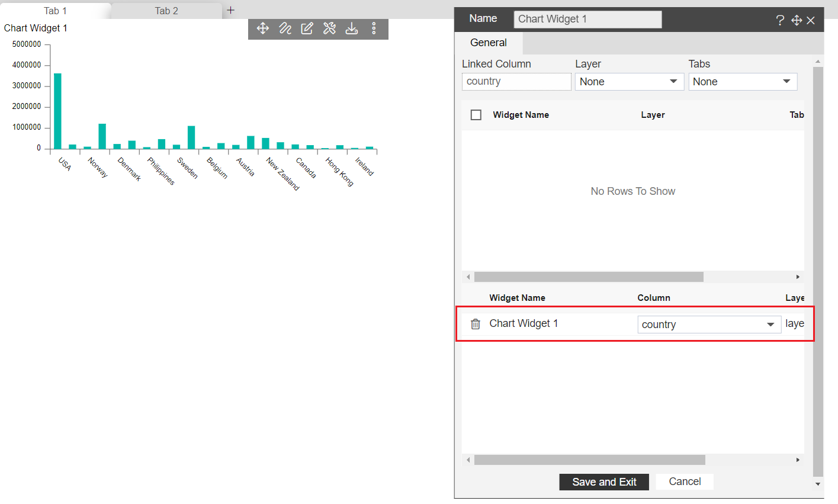Open the three-dot more options menu
Image resolution: width=838 pixels, height=504 pixels.
pyautogui.click(x=374, y=28)
